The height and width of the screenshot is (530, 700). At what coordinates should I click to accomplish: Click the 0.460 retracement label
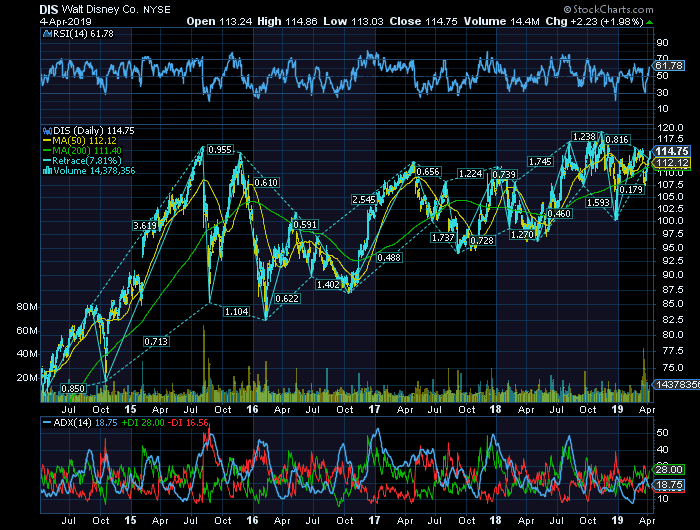pyautogui.click(x=559, y=213)
